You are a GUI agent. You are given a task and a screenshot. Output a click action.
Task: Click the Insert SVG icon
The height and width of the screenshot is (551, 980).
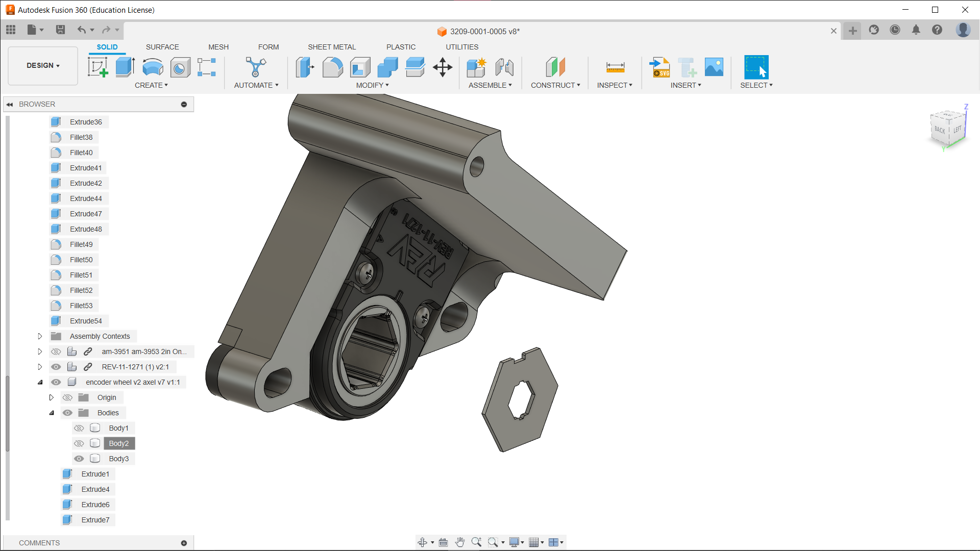659,67
